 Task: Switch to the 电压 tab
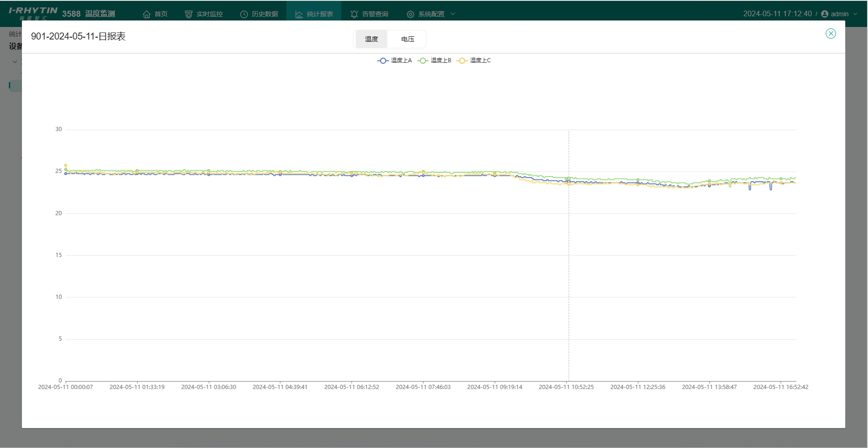pos(407,39)
